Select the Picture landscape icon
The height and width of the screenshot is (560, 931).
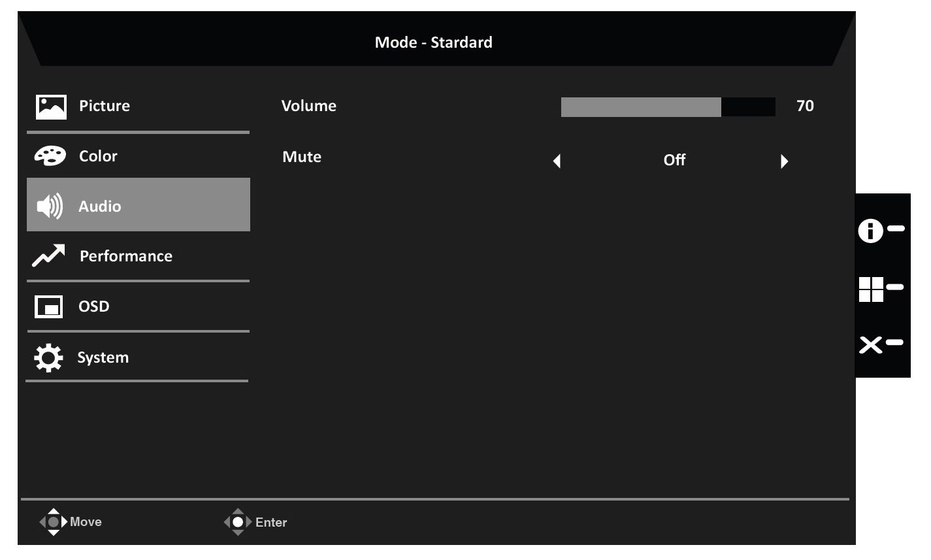click(51, 107)
